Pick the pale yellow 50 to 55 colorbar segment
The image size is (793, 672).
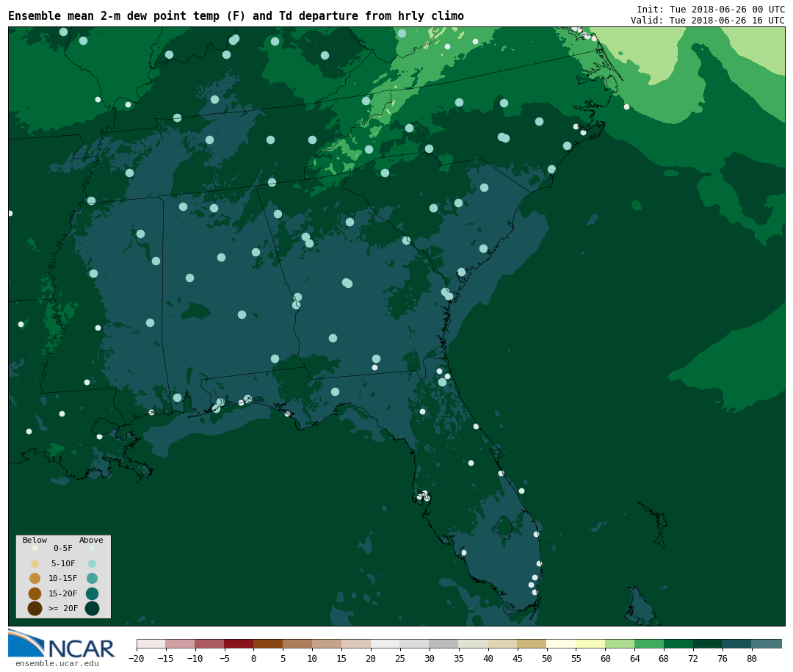562,643
